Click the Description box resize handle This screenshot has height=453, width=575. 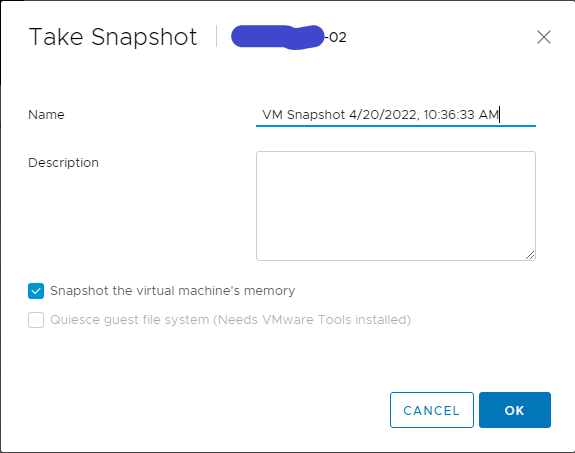(x=530, y=255)
